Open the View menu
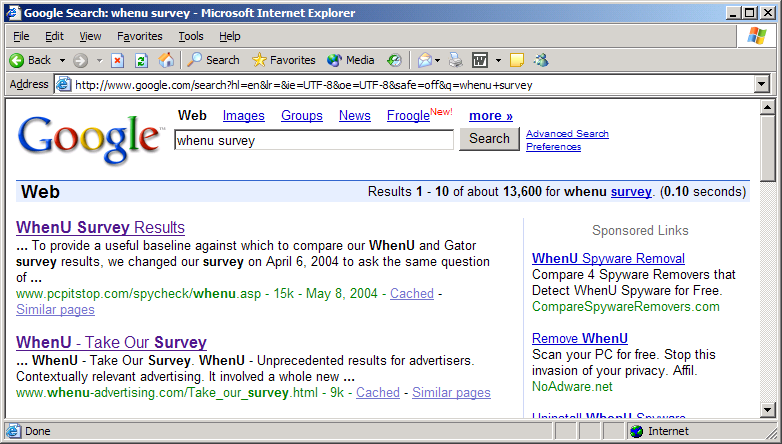 pos(90,36)
